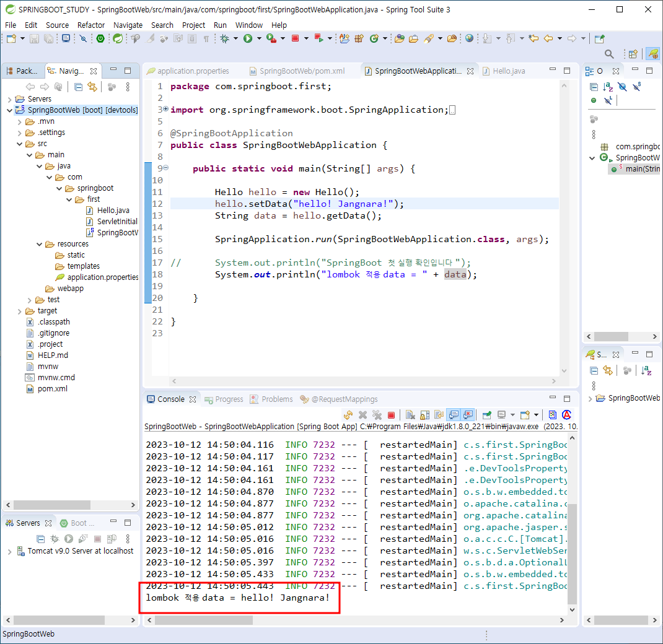663x644 pixels.
Task: Click the Boot Dashboard power icon in toolbar
Action: point(100,38)
